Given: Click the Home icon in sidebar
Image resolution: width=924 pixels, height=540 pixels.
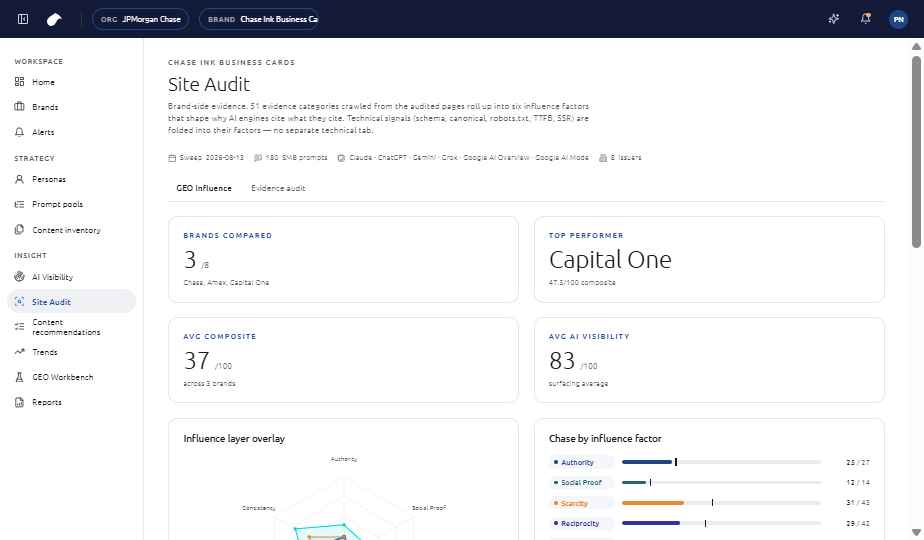Looking at the screenshot, I should 19,82.
